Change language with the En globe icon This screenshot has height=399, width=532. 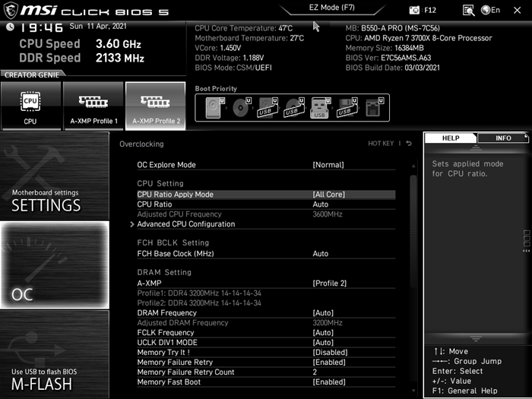click(x=491, y=10)
